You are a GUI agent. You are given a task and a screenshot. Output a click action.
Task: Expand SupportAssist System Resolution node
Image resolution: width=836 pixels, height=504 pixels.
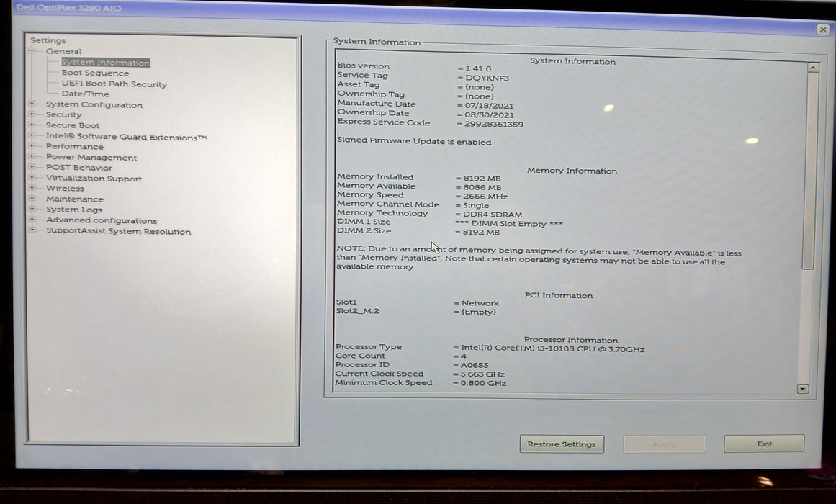coord(32,230)
